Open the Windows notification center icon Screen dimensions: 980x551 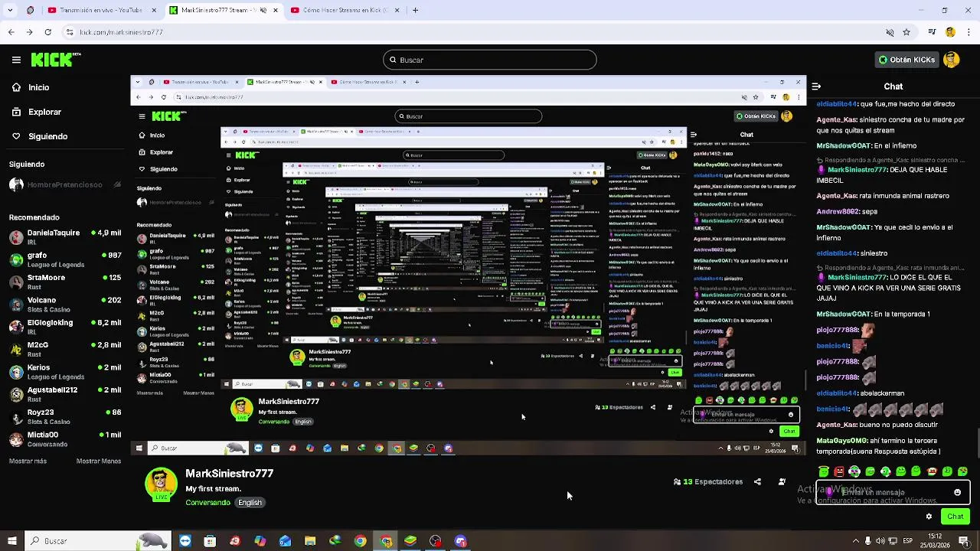tap(963, 541)
